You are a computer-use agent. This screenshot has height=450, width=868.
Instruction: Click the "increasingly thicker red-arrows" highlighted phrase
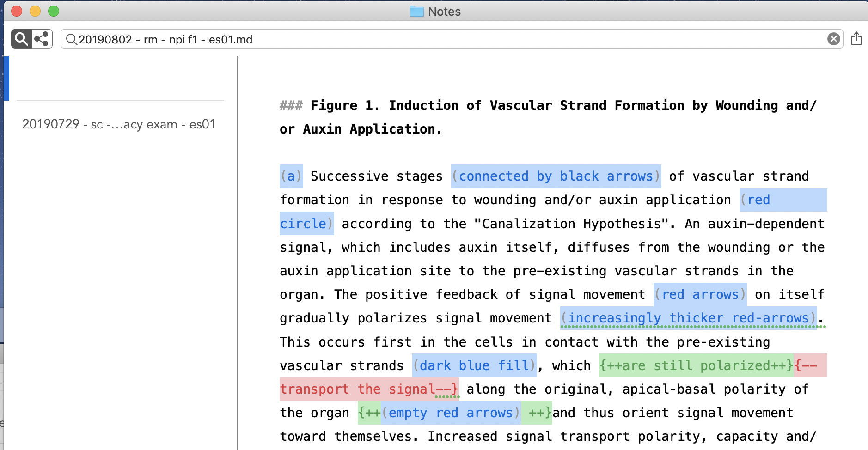688,318
